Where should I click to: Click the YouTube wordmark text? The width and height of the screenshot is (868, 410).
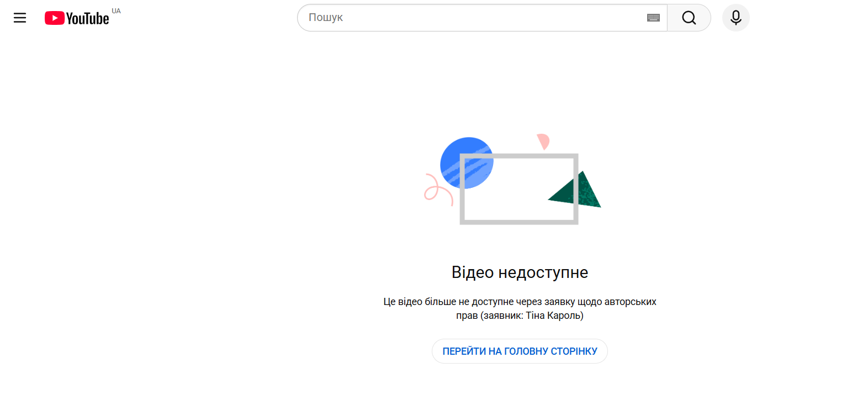[88, 19]
